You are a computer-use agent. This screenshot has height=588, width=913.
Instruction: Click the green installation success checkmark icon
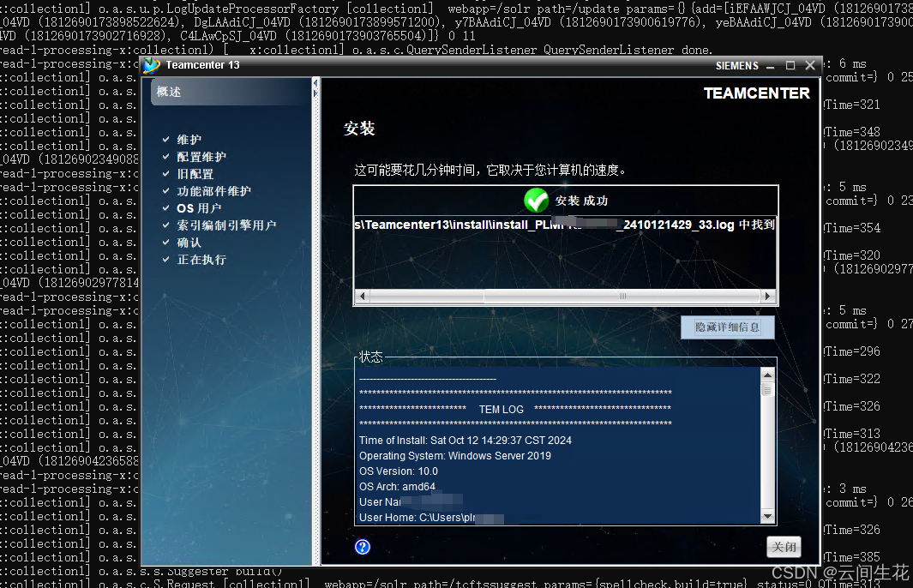click(536, 201)
